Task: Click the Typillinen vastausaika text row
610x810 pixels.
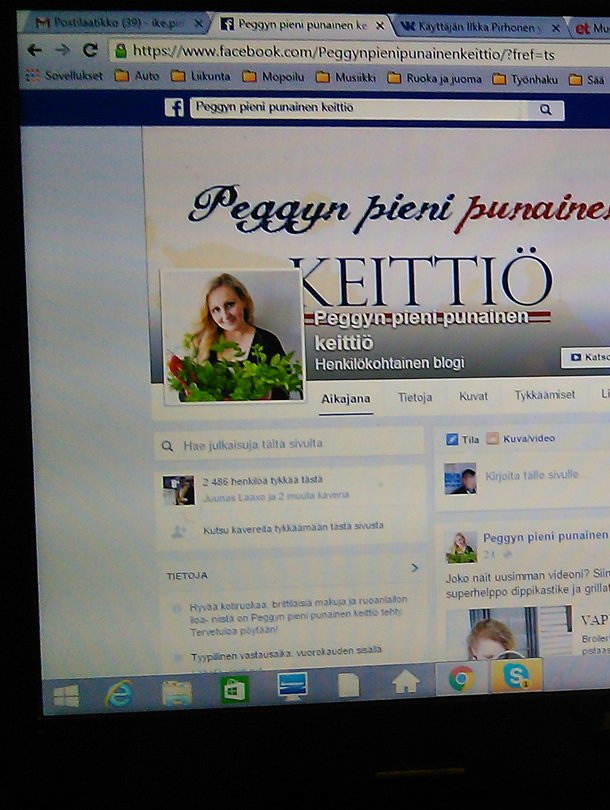Action: pos(286,653)
